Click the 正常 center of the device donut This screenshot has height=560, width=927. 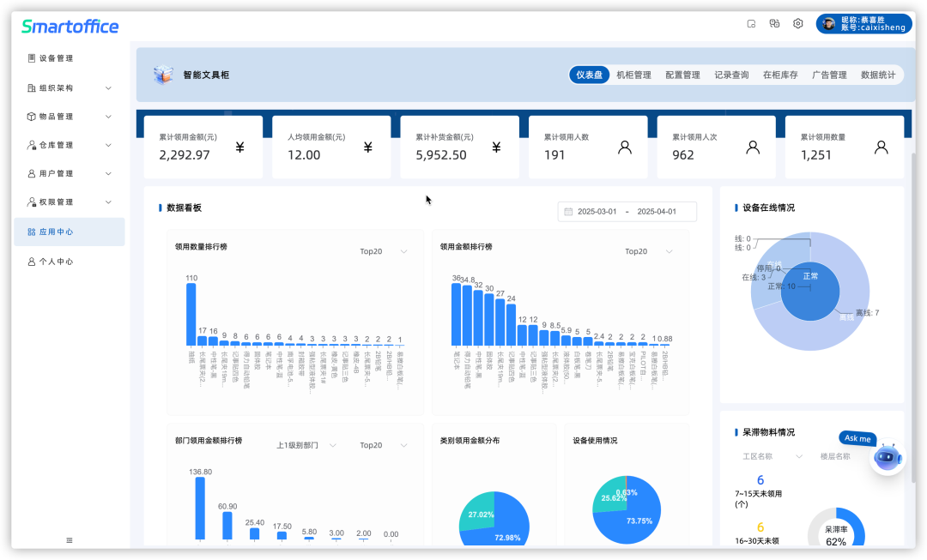[x=810, y=292]
